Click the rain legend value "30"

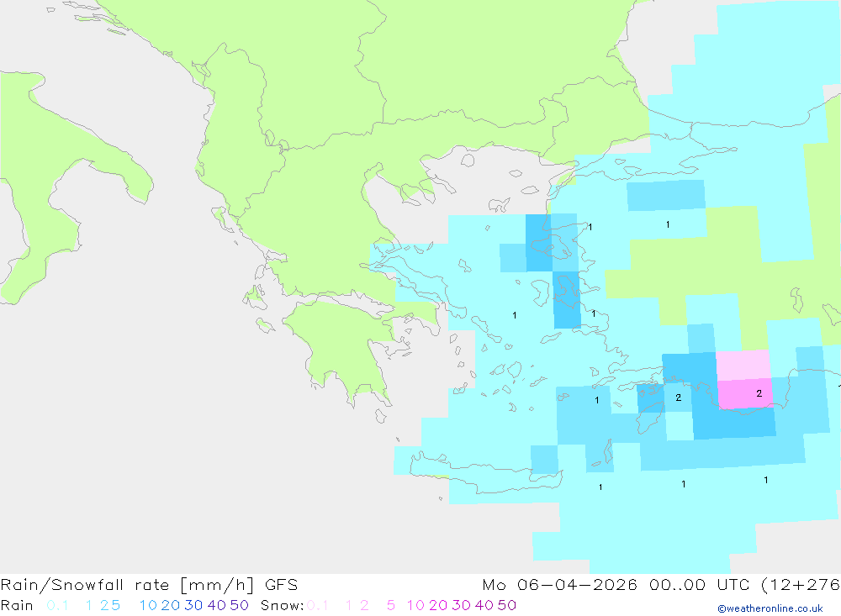[x=193, y=605]
